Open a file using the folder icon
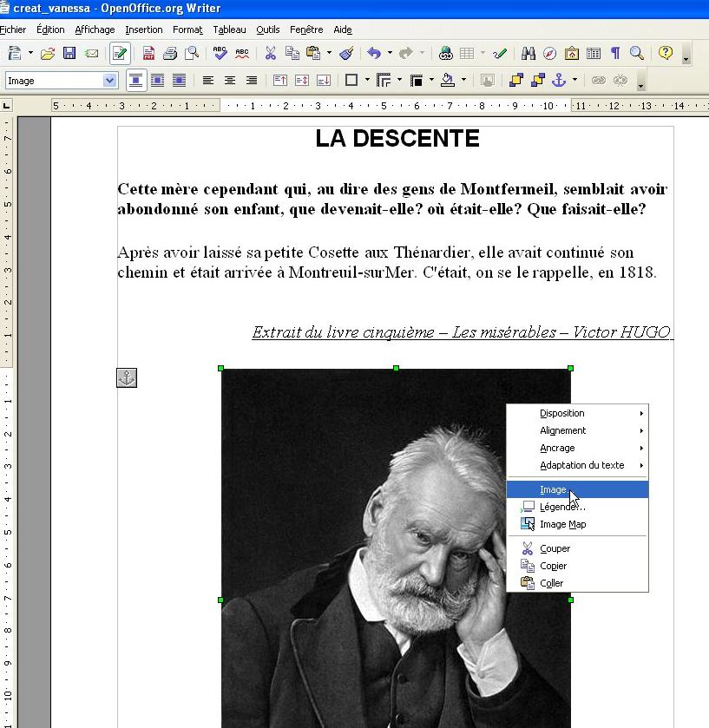This screenshot has width=709, height=728. pos(48,54)
